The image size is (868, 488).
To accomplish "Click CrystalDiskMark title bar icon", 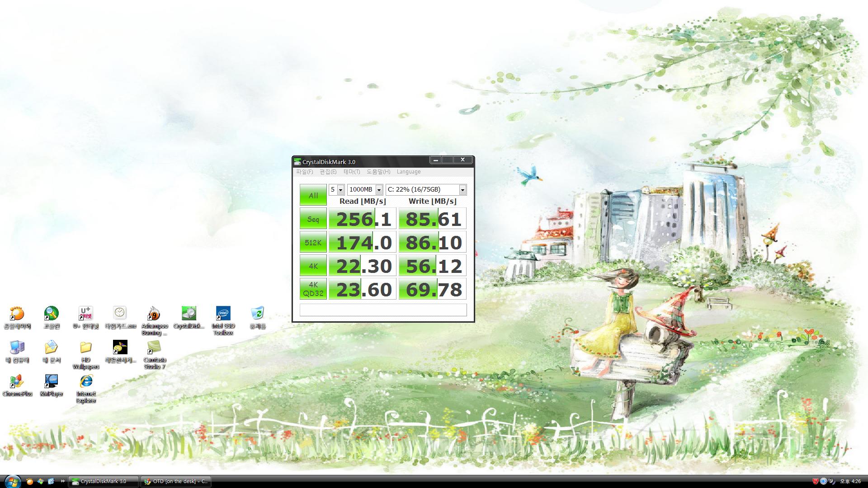I will coord(297,162).
